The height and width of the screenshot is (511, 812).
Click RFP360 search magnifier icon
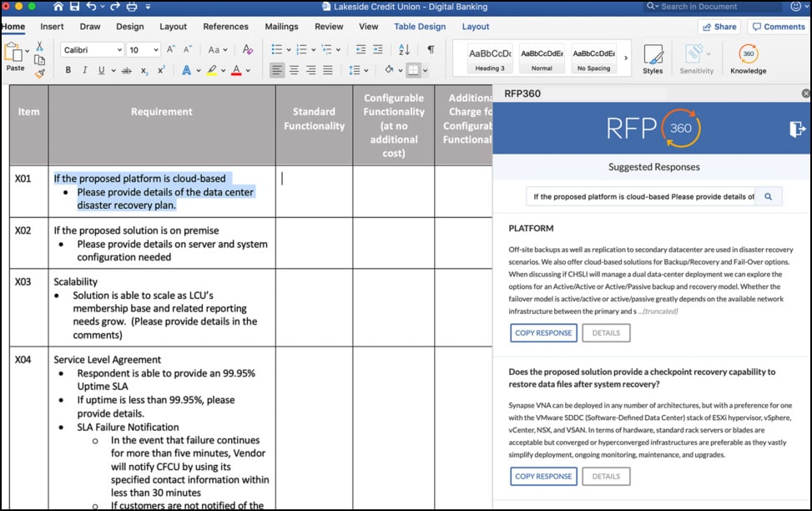pos(769,196)
